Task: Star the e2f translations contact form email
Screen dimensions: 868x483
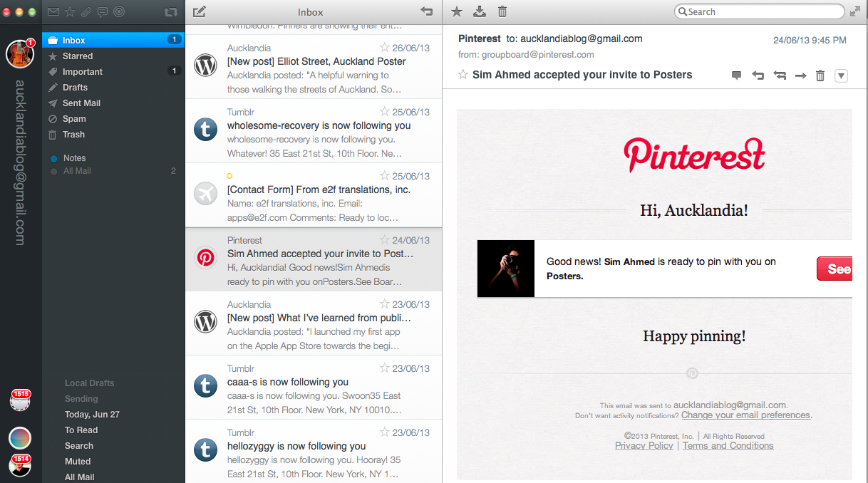Action: click(385, 176)
